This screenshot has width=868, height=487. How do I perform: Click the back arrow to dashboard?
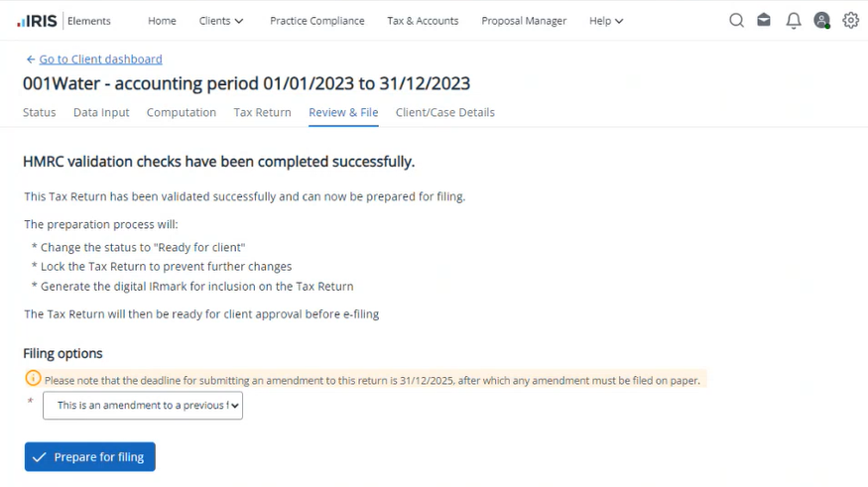click(x=30, y=60)
